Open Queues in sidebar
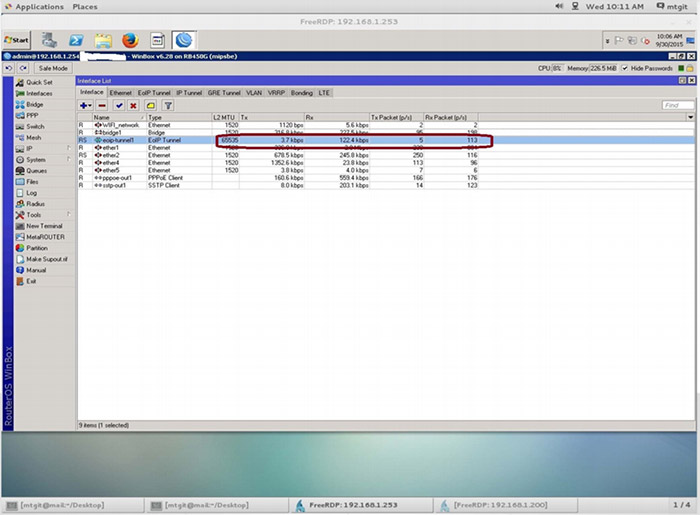Viewport: 700px width, 515px height. tap(37, 170)
